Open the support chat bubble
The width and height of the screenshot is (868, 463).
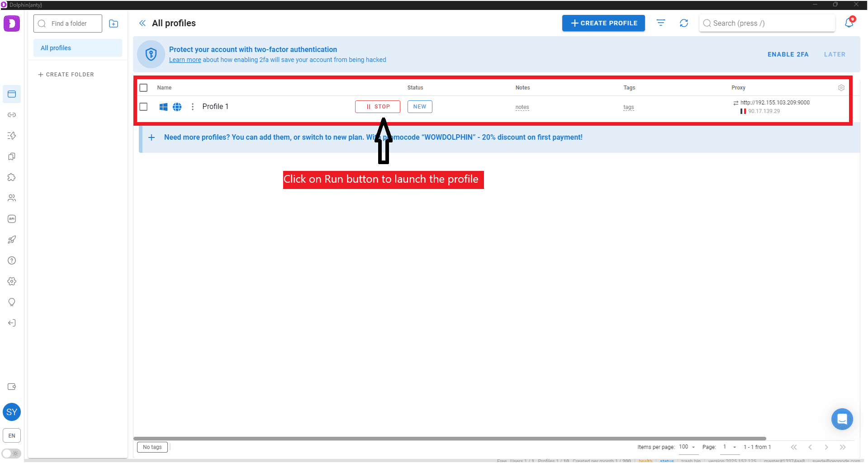point(842,419)
